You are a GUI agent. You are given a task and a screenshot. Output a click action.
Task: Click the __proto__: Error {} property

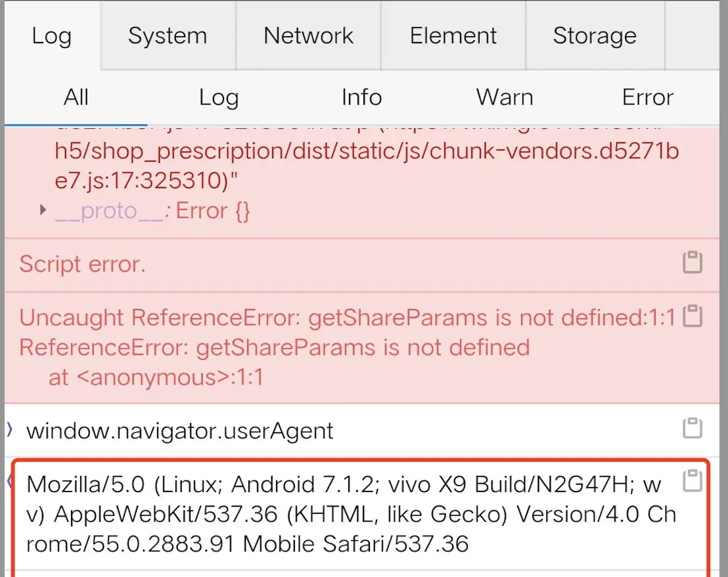click(x=152, y=211)
